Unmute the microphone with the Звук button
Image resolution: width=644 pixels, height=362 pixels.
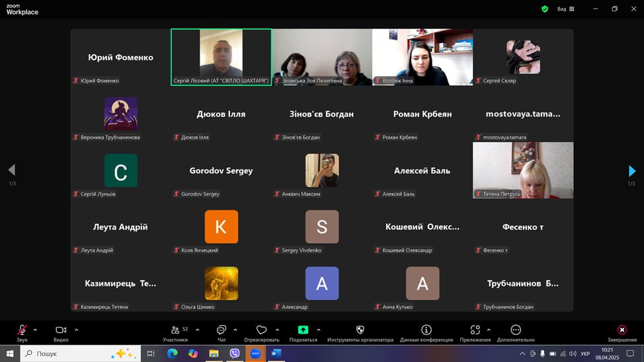pyautogui.click(x=22, y=330)
